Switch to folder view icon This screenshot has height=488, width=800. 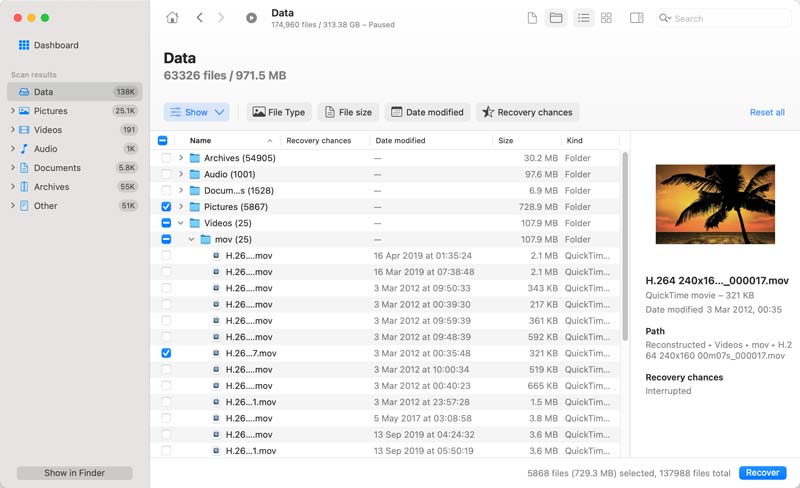[556, 18]
